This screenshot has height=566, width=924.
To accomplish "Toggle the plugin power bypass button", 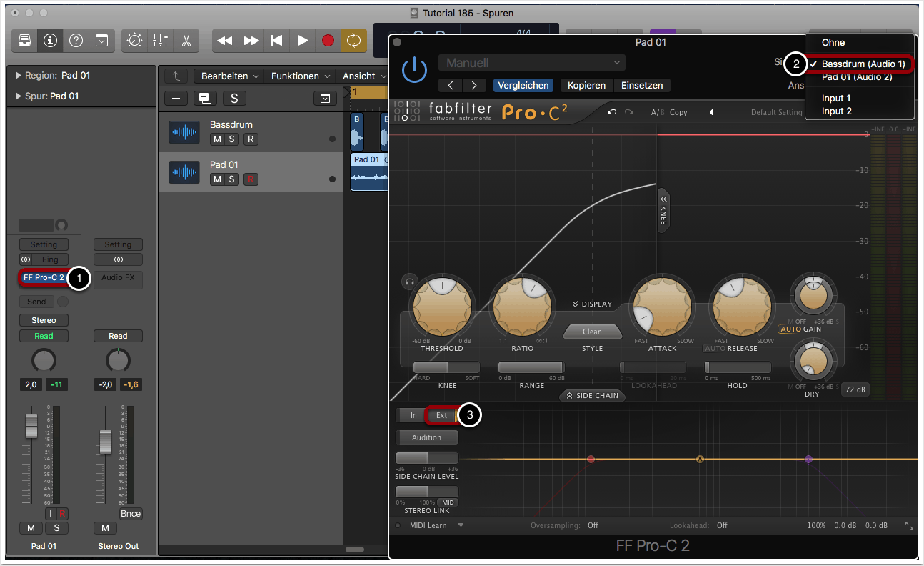I will point(414,71).
